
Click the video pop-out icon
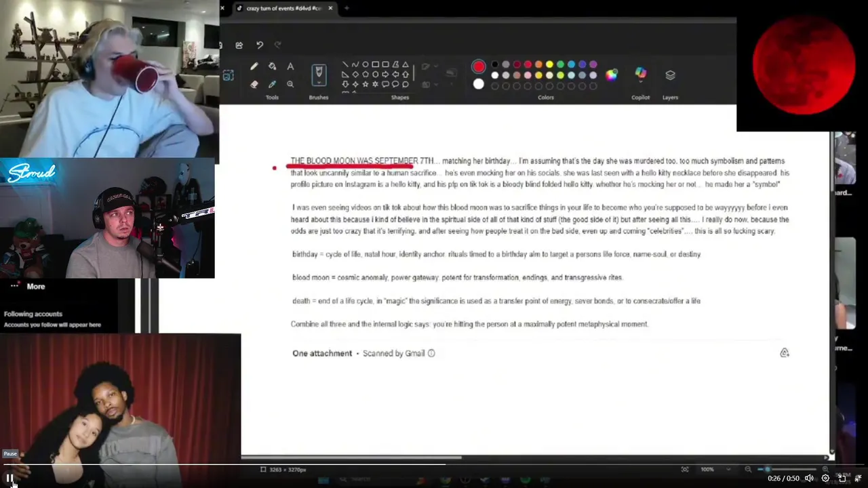[x=842, y=478]
